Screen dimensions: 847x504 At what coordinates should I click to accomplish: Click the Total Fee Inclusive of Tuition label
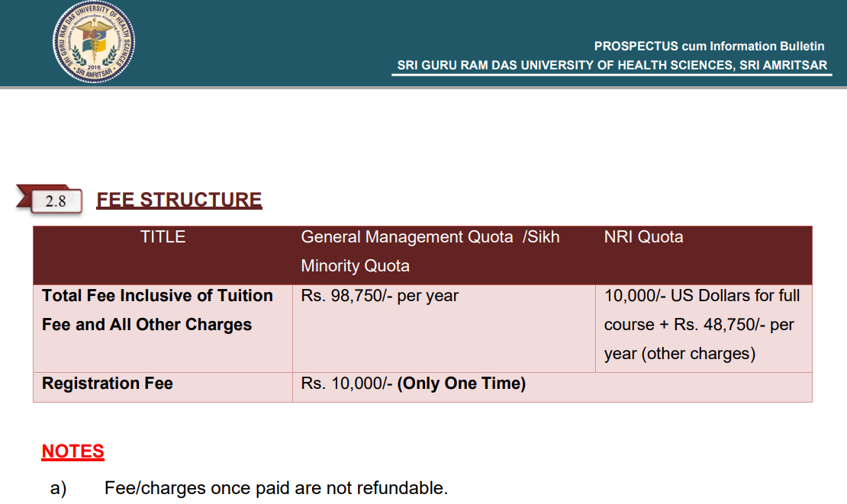click(x=157, y=296)
